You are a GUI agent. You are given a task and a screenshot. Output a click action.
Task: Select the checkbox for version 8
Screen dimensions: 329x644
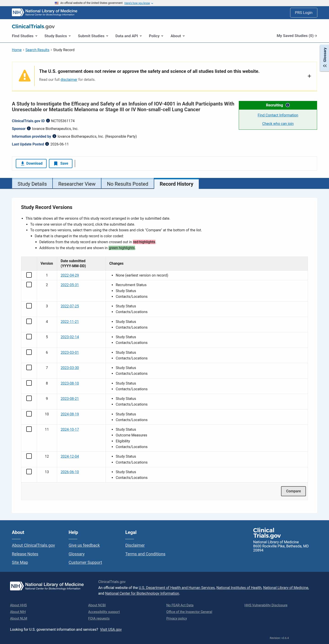[29, 383]
